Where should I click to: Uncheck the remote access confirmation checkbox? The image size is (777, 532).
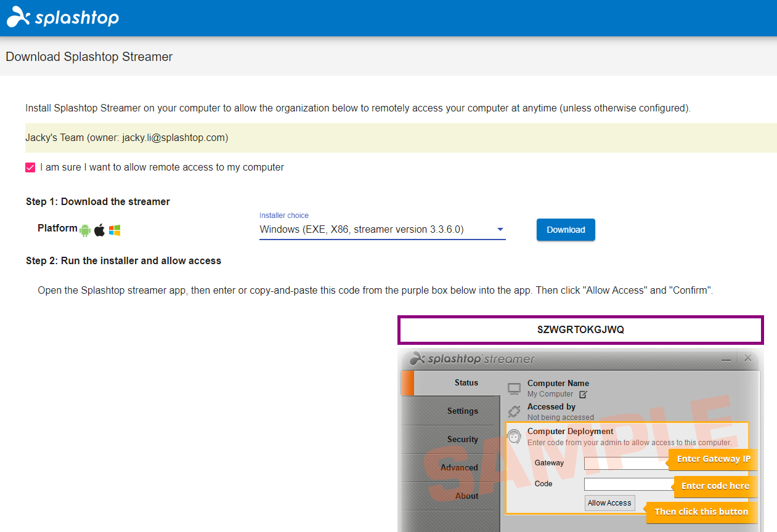click(30, 167)
